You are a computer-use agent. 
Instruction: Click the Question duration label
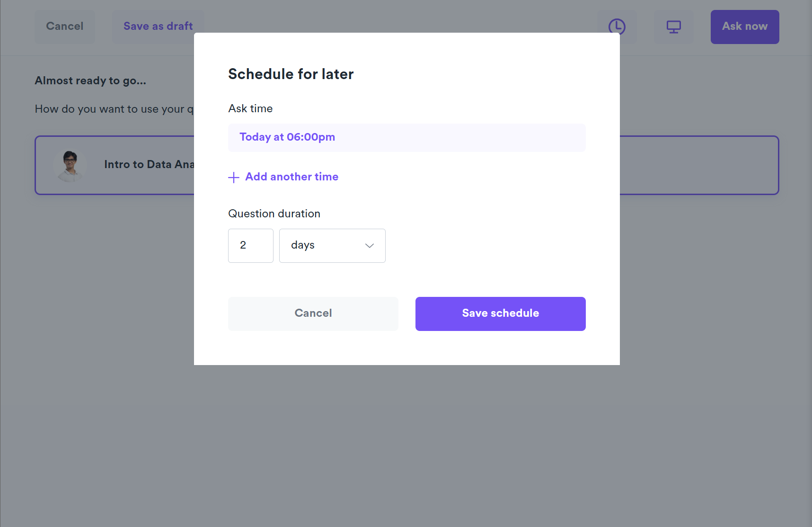[274, 214]
